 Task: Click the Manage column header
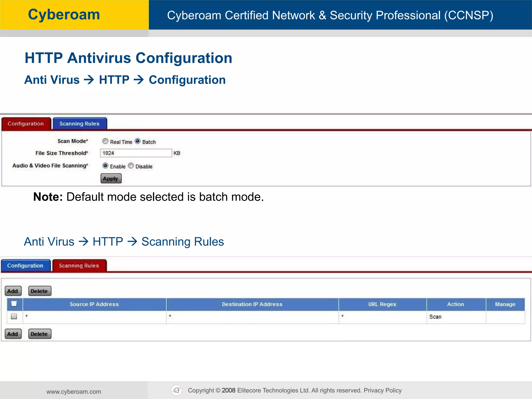[505, 304]
